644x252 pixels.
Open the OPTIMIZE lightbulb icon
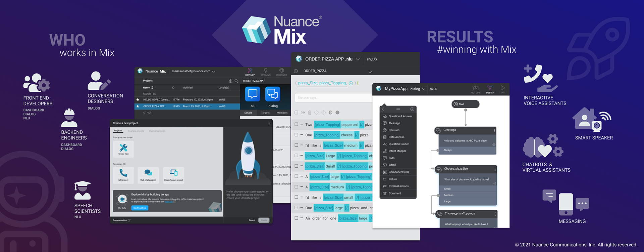(266, 71)
